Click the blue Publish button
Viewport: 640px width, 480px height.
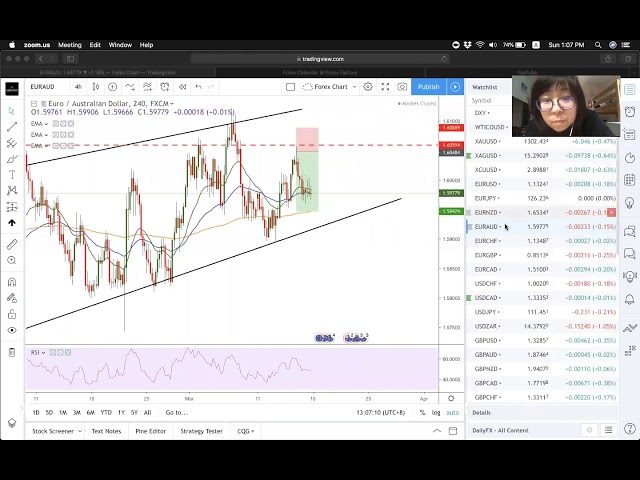click(x=428, y=87)
